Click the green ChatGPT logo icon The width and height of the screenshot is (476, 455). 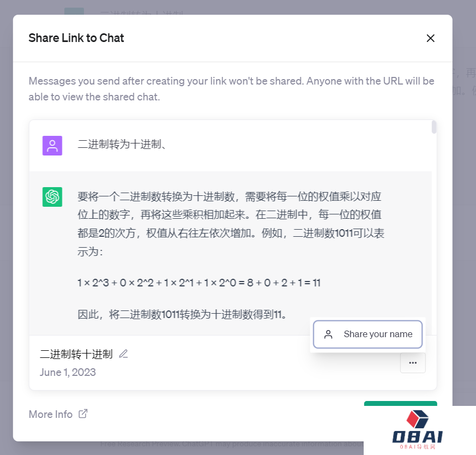(52, 197)
